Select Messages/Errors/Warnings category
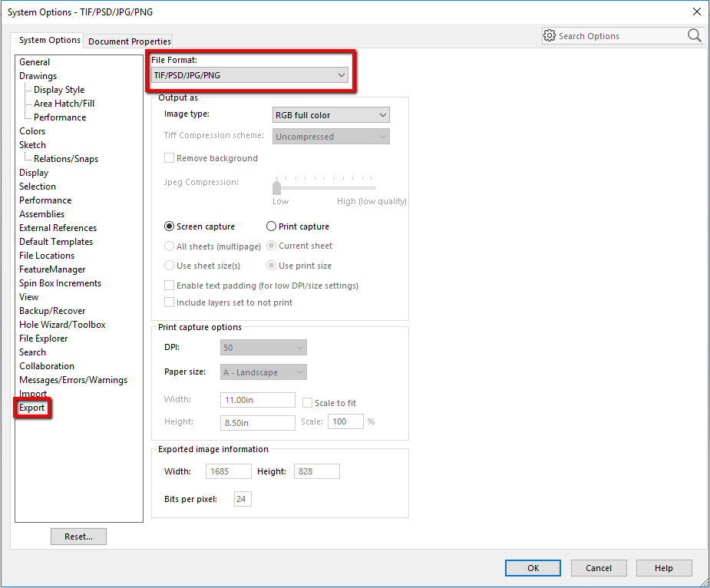Viewport: 710px width, 588px height. [74, 380]
